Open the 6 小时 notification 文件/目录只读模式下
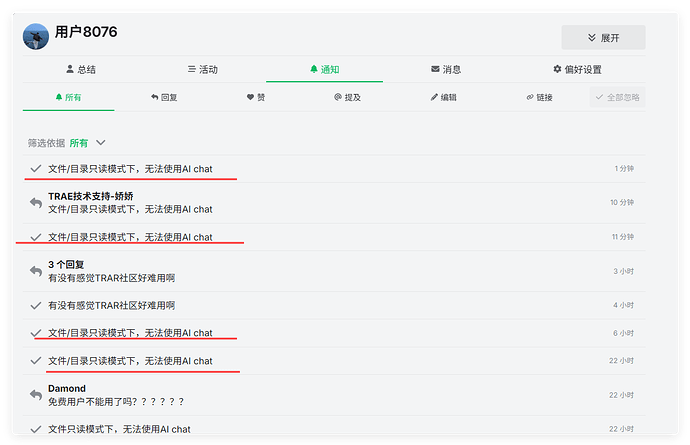Screen dimensions: 690x445 click(x=334, y=333)
